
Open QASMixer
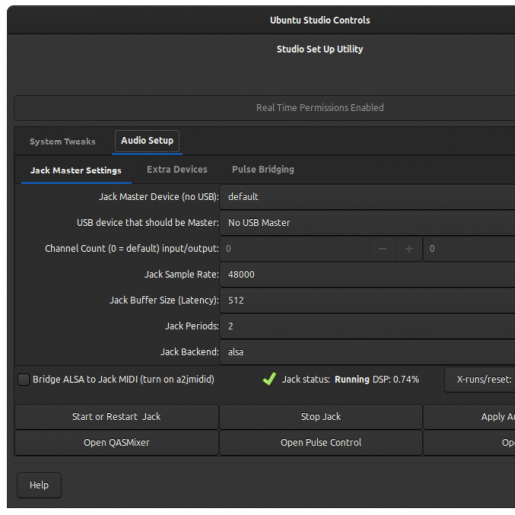[116, 443]
